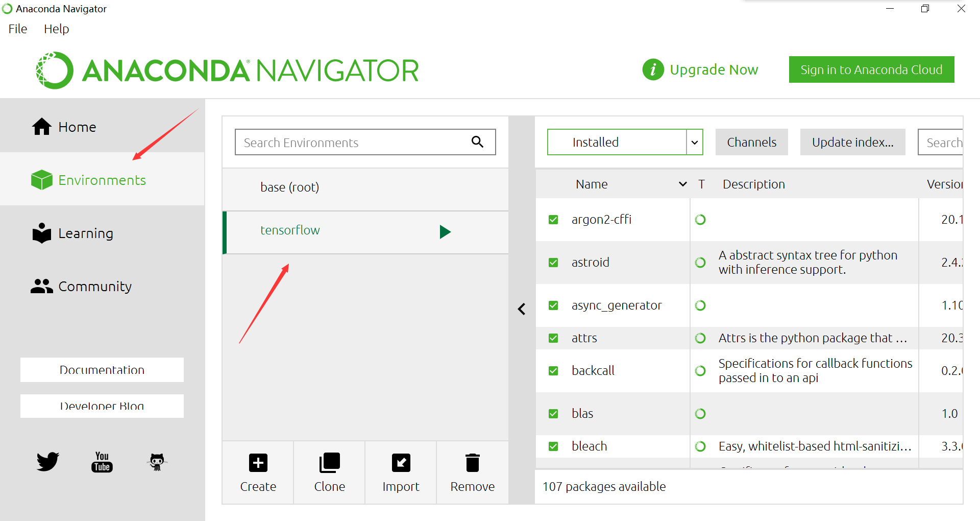The height and width of the screenshot is (521, 980).
Task: Uncheck the argon2-cffi package checkbox
Action: [553, 220]
